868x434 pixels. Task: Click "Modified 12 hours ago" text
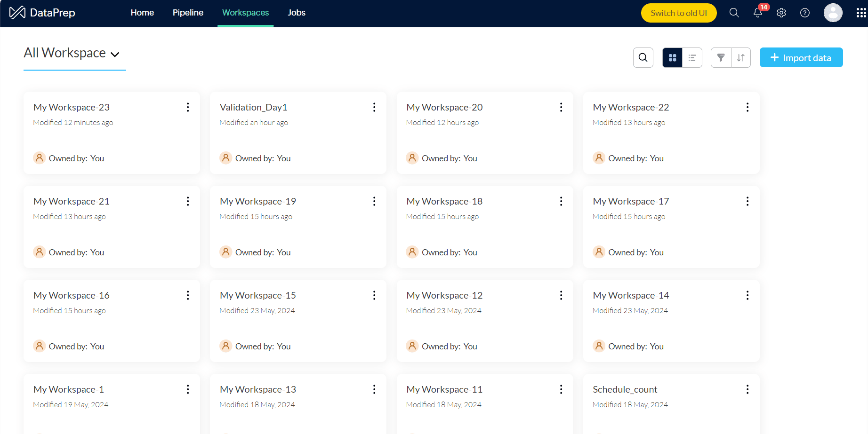(442, 123)
